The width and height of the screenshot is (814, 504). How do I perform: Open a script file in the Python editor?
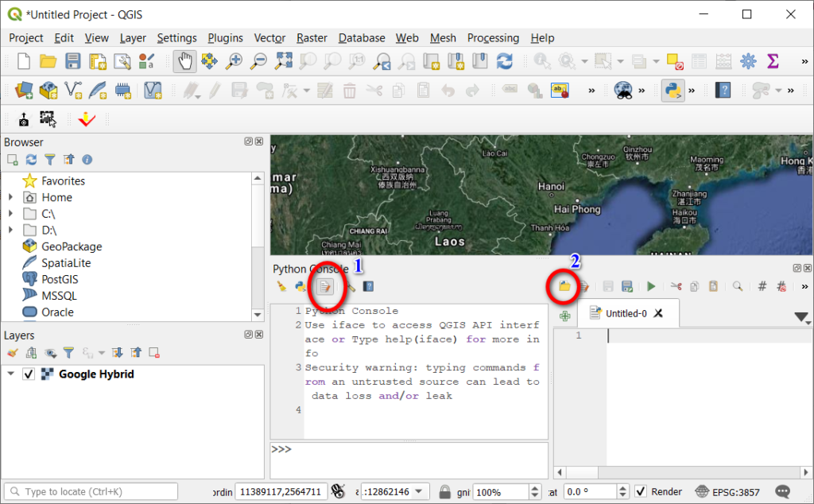(563, 287)
